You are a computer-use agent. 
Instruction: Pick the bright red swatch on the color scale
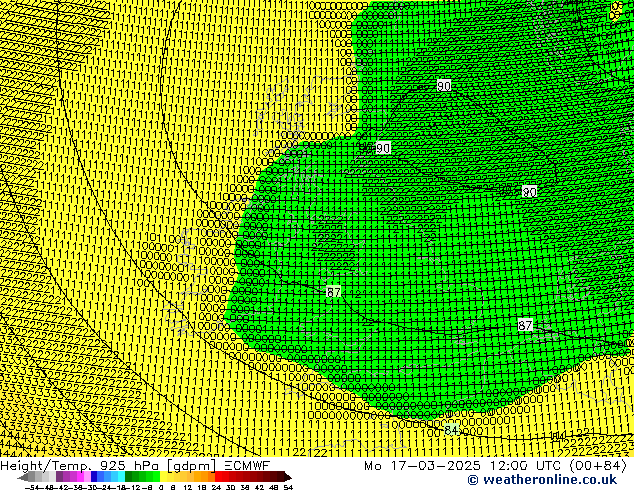coord(218,477)
